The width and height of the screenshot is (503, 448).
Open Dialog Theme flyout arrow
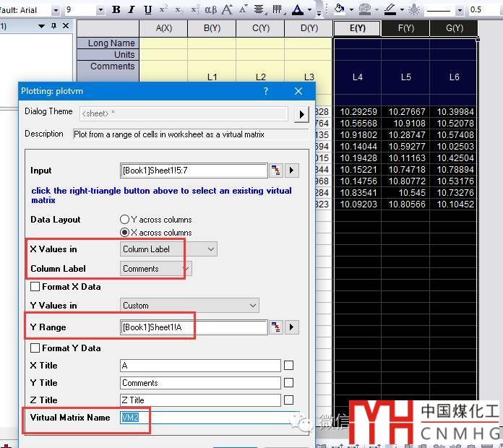pos(301,114)
